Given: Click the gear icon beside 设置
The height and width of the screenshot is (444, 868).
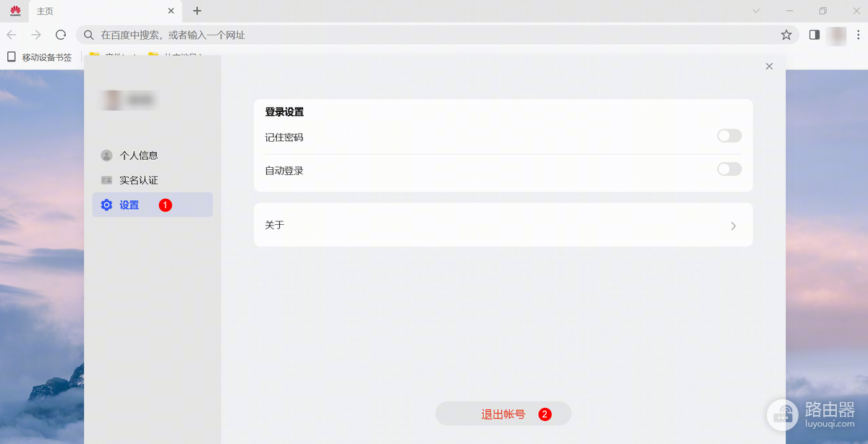Looking at the screenshot, I should click(107, 205).
